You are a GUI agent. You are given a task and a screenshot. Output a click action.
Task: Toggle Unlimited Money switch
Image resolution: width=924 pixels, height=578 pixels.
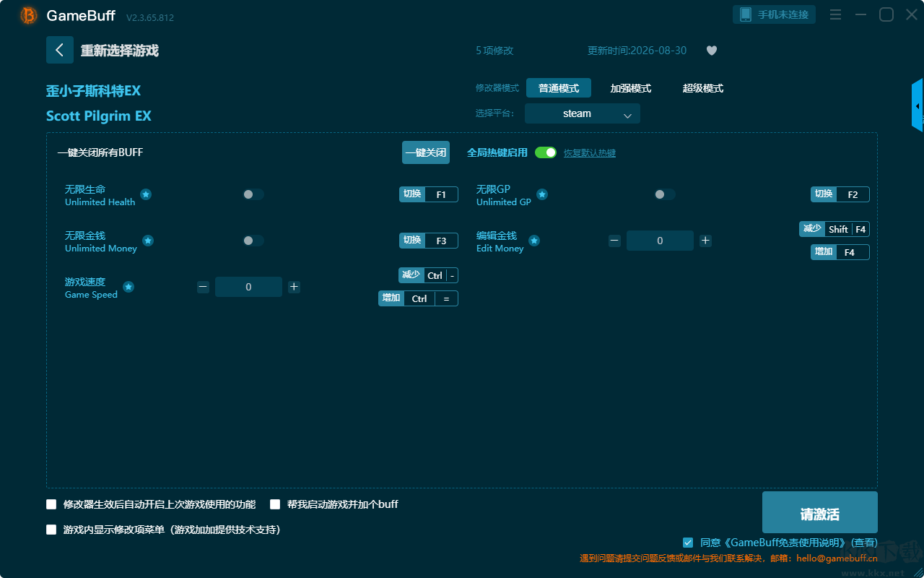click(253, 241)
